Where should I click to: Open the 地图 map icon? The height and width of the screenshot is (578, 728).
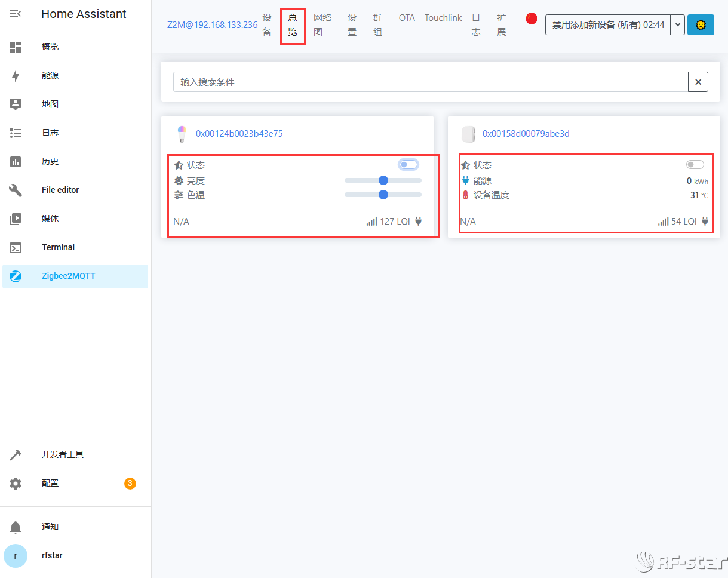pos(16,104)
